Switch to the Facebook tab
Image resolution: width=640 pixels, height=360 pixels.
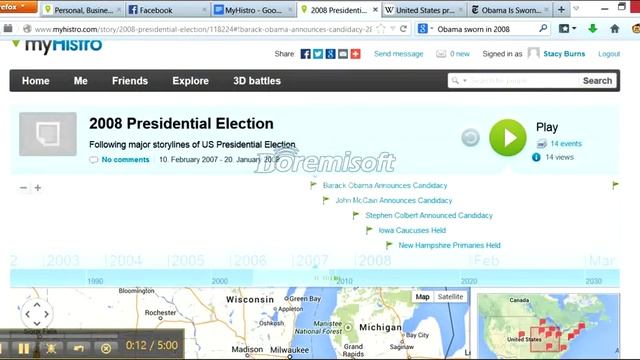point(167,10)
